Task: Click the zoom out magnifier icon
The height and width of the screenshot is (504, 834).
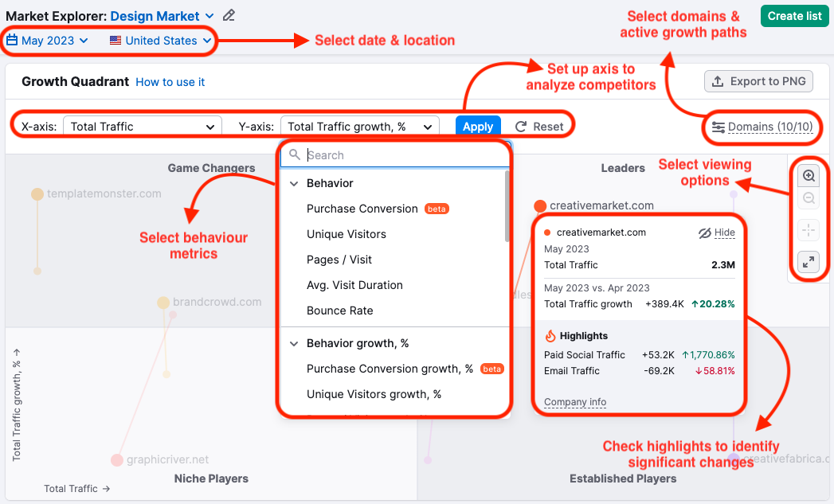Action: coord(809,199)
